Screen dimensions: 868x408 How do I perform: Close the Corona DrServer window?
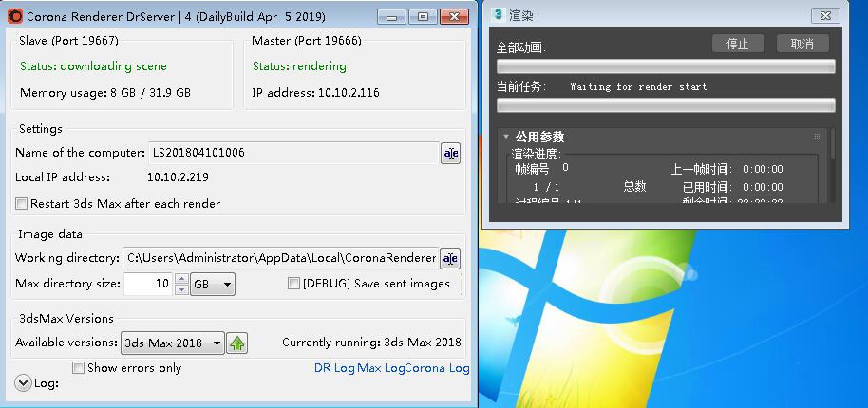455,16
